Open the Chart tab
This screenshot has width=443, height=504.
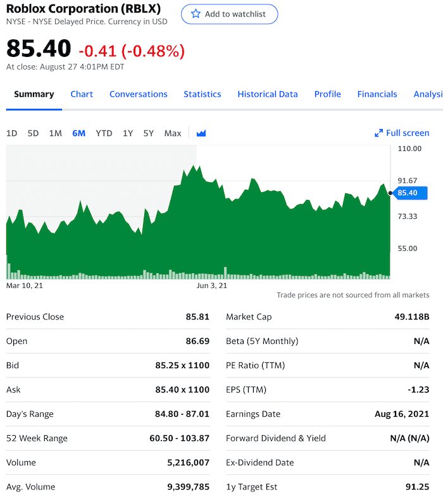(82, 94)
